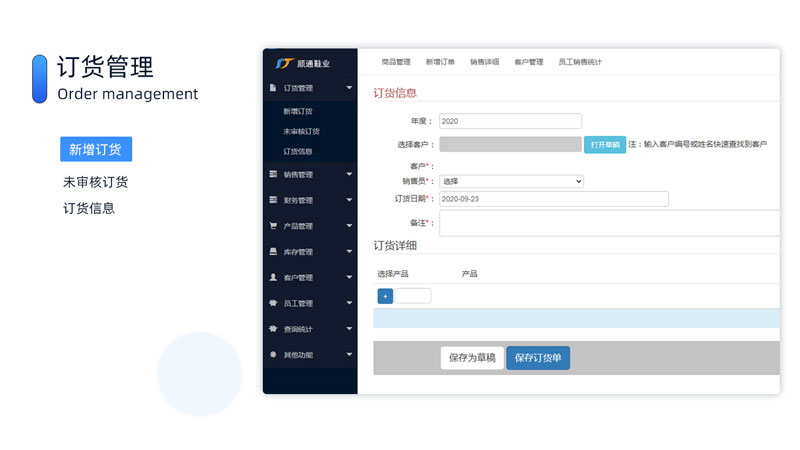Select 未审核订货 in the sidebar submenu
The height and width of the screenshot is (450, 800).
pyautogui.click(x=301, y=131)
